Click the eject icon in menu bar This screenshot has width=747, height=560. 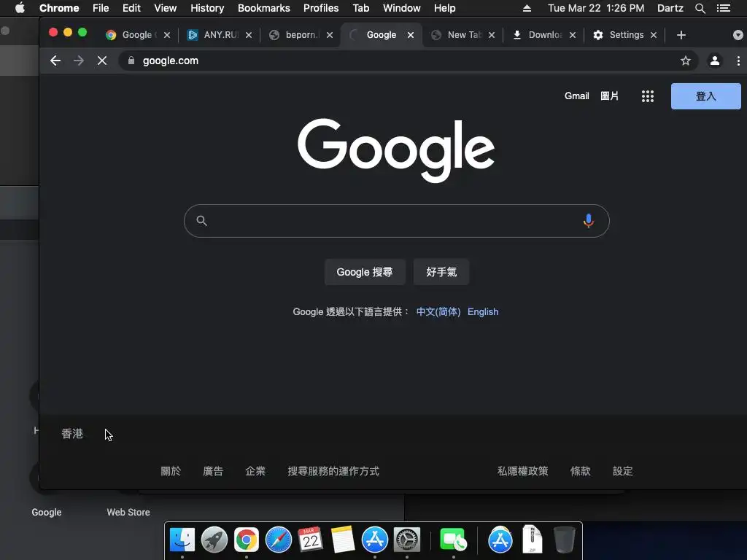click(x=527, y=8)
